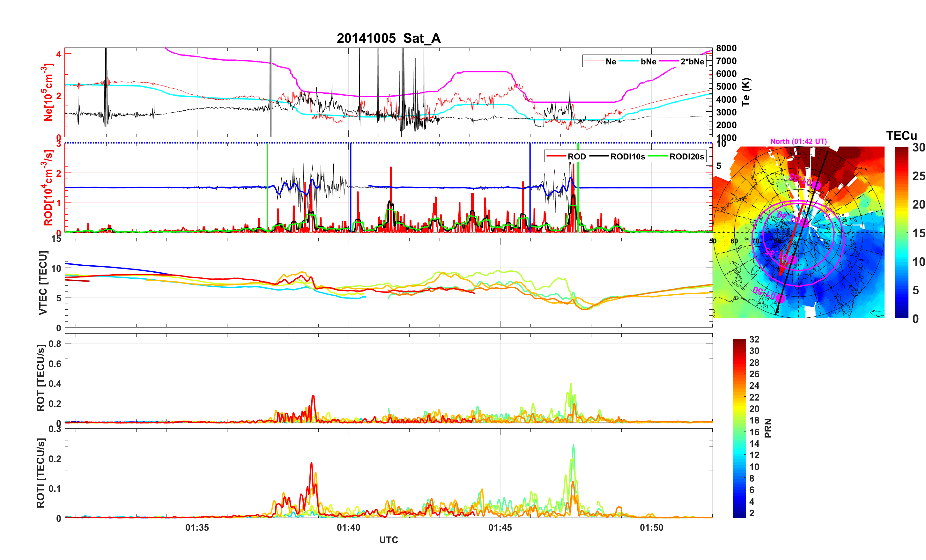Click the '10' VTEC axis tick
Screen dimensions: 926x560
(56, 268)
